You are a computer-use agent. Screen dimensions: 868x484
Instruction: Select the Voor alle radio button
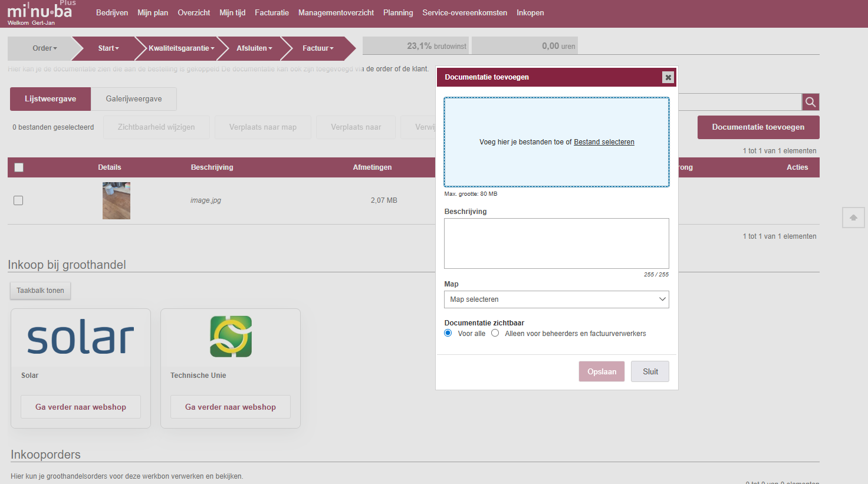tap(448, 333)
